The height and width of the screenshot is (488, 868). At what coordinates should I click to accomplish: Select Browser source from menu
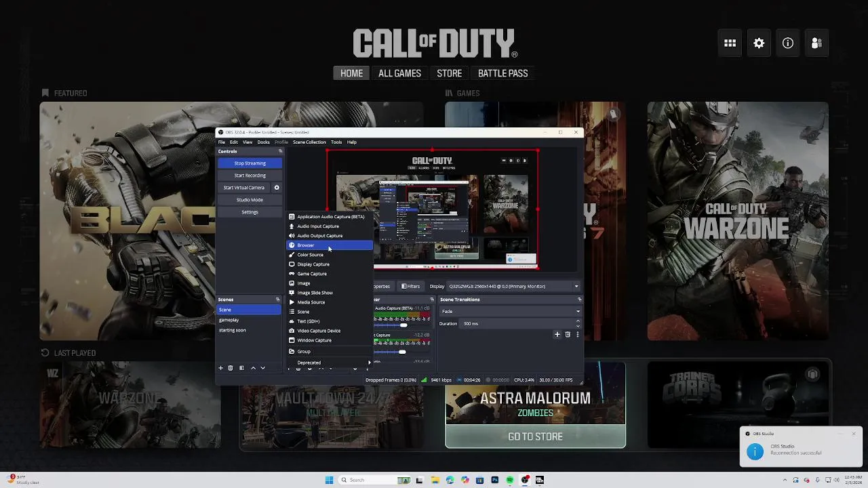(330, 245)
